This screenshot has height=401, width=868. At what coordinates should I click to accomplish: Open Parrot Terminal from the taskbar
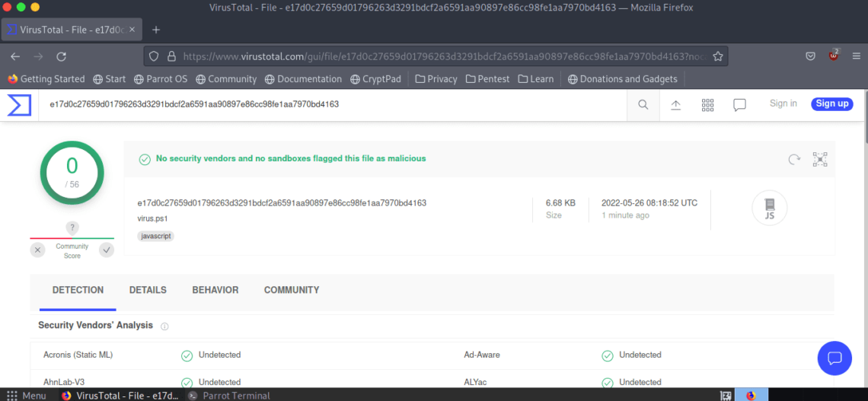click(230, 395)
